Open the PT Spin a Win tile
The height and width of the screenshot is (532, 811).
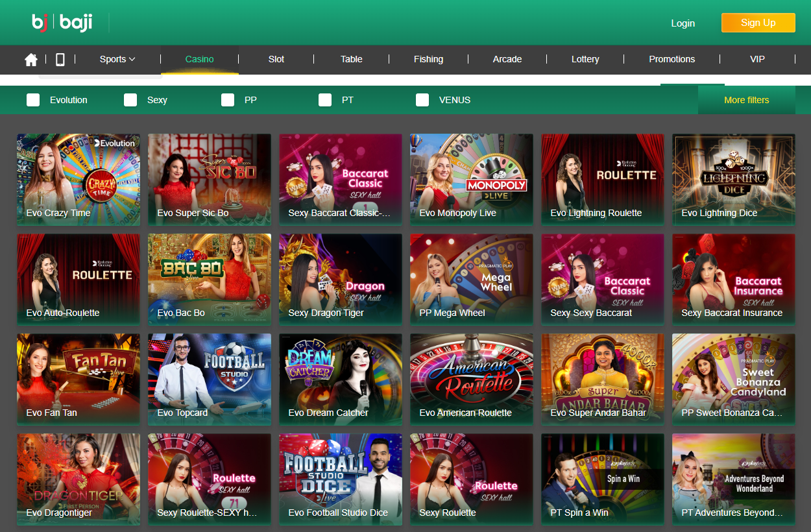point(603,479)
